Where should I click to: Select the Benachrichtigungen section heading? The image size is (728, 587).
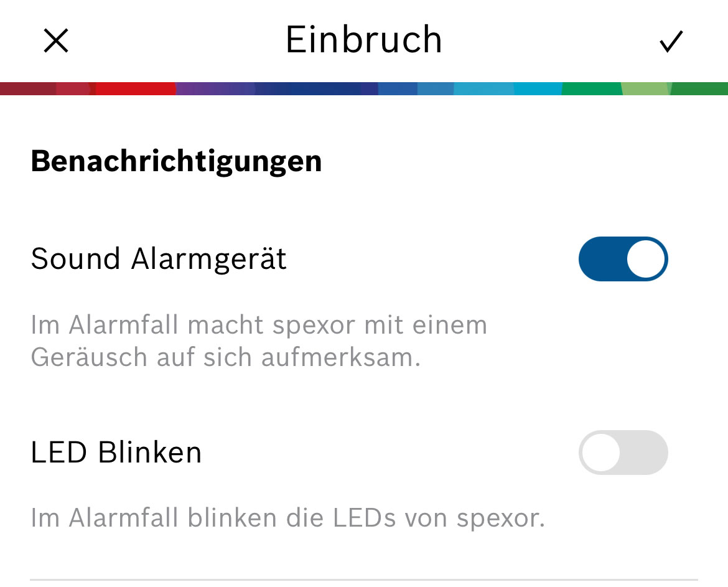(x=176, y=161)
